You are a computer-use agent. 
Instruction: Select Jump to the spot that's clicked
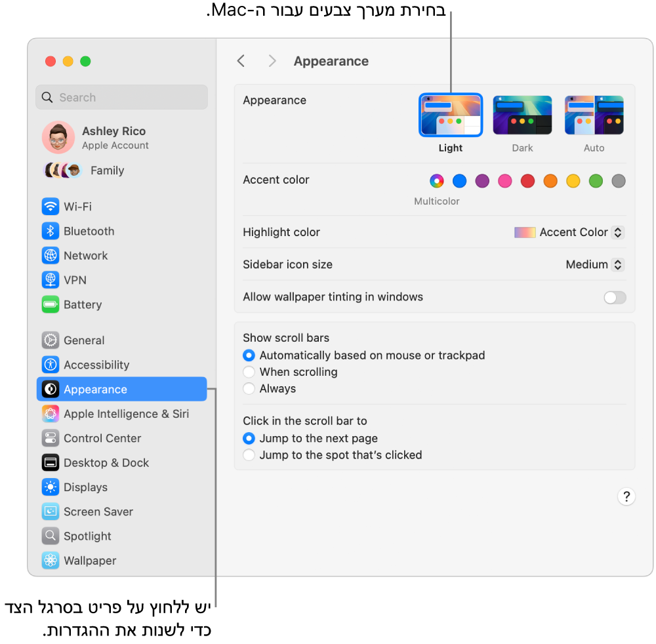coord(249,455)
